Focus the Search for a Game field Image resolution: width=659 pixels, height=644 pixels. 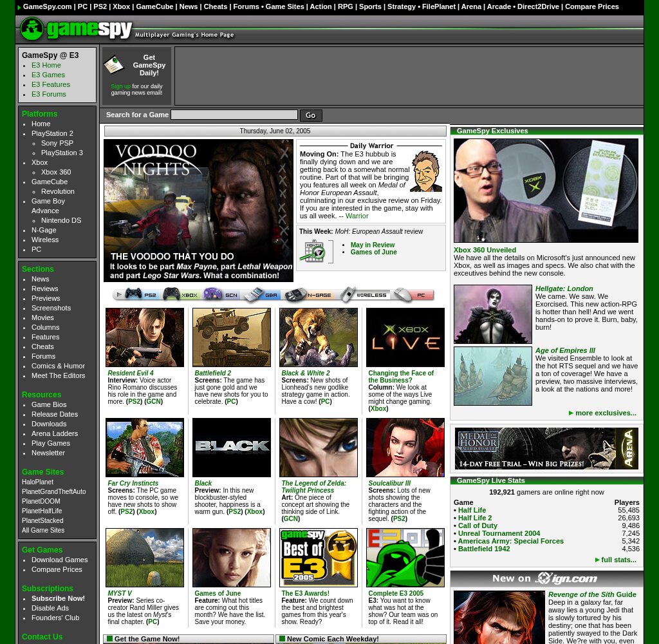[234, 115]
